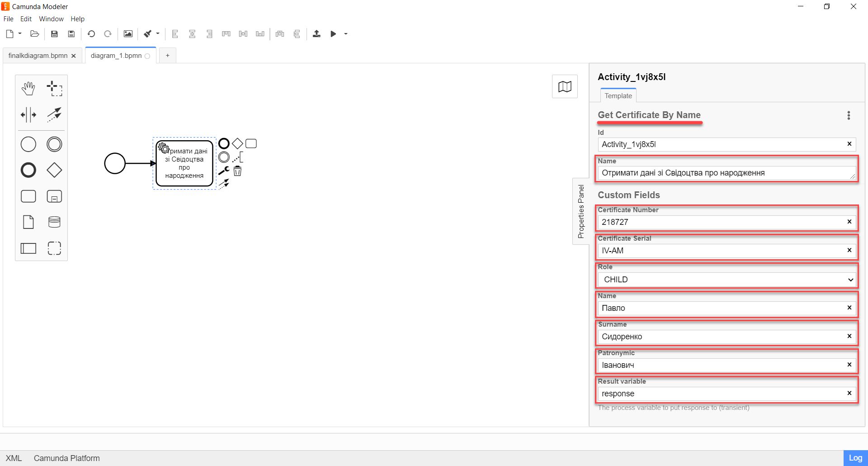Open the Role dropdown showing CHILD

pyautogui.click(x=726, y=280)
